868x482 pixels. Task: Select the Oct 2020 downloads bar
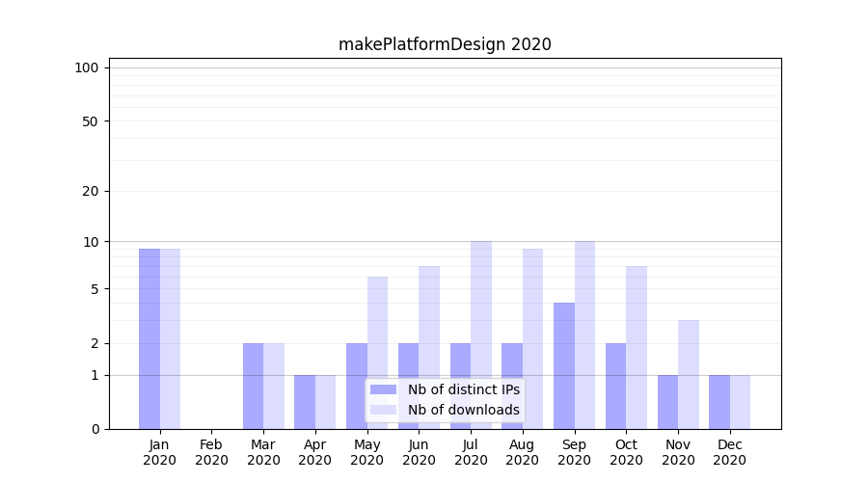click(637, 347)
